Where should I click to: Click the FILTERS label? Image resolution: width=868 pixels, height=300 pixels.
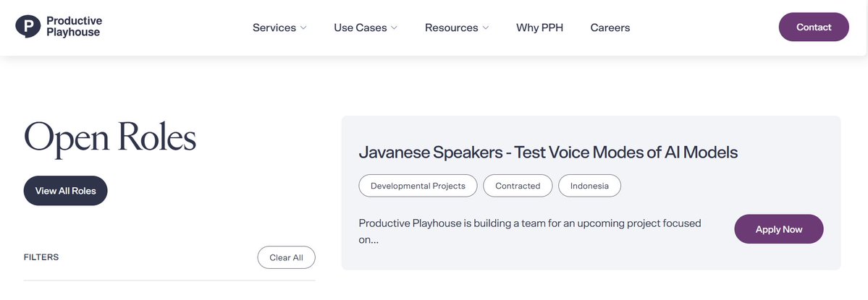(41, 257)
